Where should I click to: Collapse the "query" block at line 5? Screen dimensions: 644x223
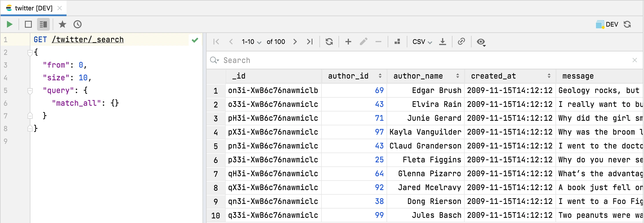tap(30, 91)
